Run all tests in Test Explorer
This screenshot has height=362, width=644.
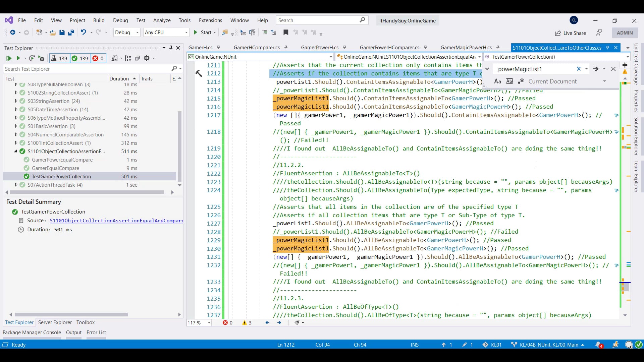(x=9, y=58)
